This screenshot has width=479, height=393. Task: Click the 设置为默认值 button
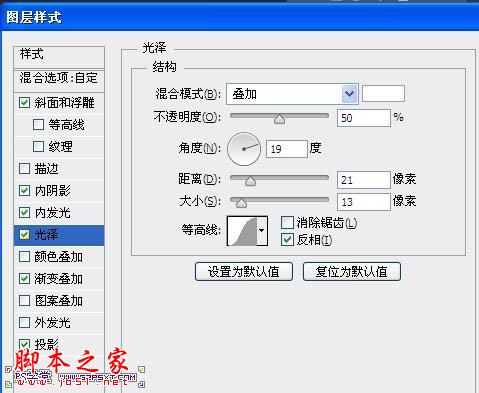click(244, 272)
